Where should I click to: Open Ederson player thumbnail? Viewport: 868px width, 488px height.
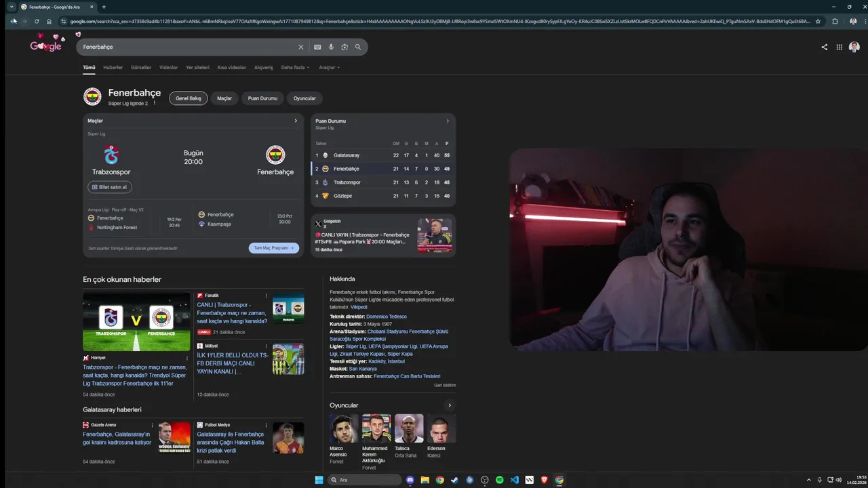(441, 428)
